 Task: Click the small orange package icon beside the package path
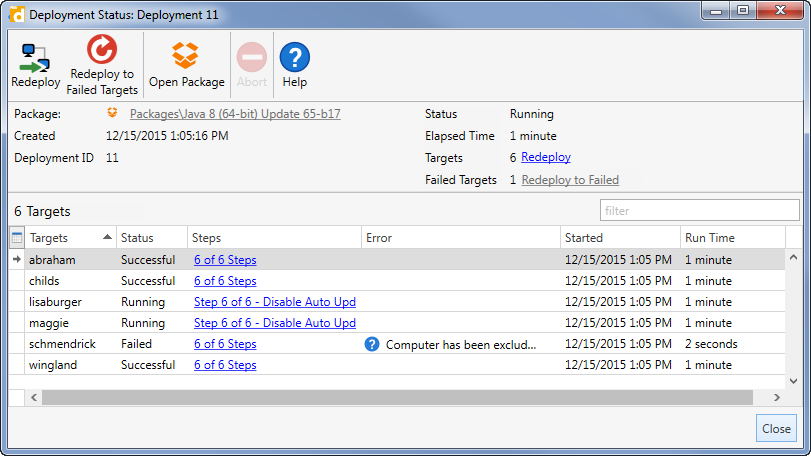[113, 114]
